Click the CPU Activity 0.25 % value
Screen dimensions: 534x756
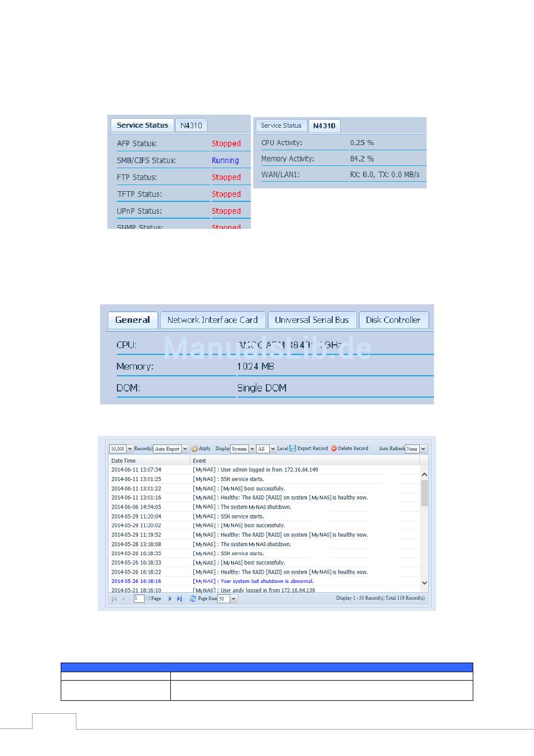tap(362, 143)
